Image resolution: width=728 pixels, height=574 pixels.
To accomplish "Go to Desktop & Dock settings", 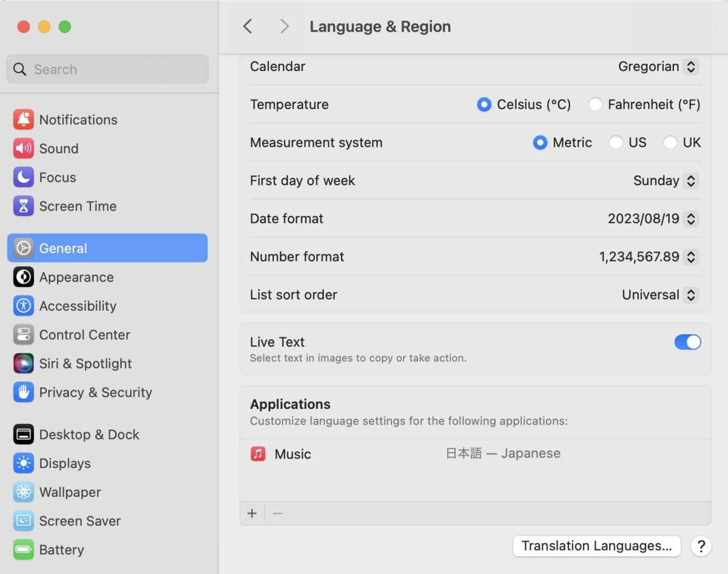I will 89,434.
